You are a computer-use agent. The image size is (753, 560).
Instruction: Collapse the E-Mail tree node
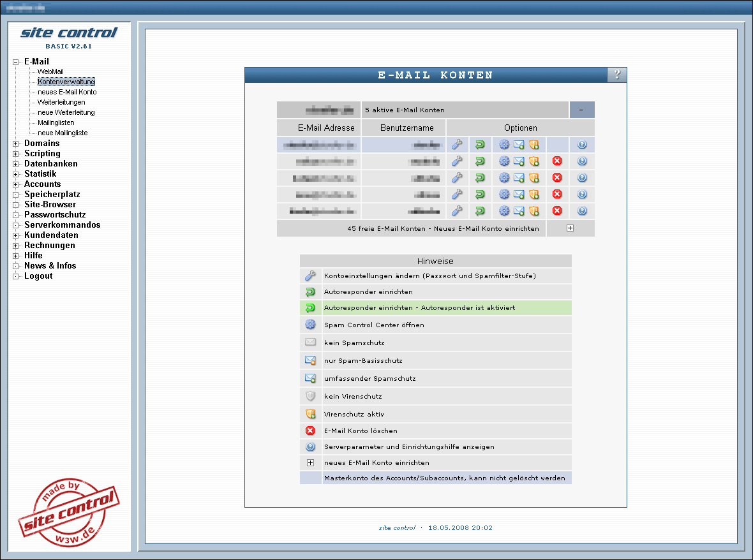tap(16, 62)
